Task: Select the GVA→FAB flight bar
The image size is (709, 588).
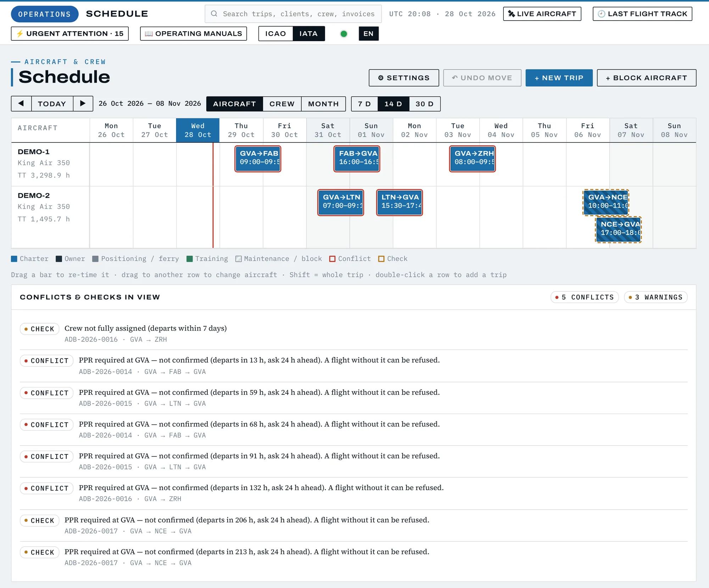Action: [258, 159]
